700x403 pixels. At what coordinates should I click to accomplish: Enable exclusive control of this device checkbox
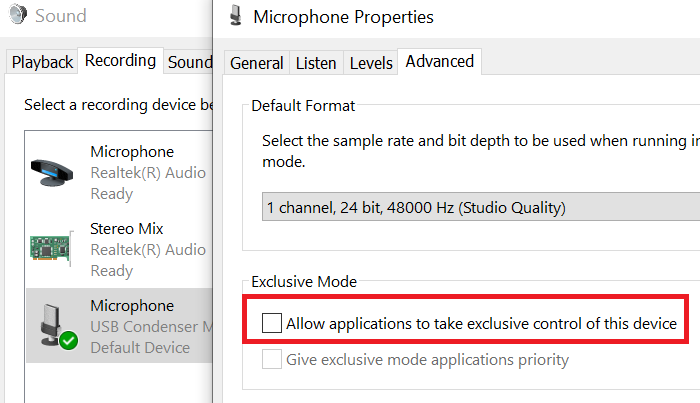[x=272, y=323]
